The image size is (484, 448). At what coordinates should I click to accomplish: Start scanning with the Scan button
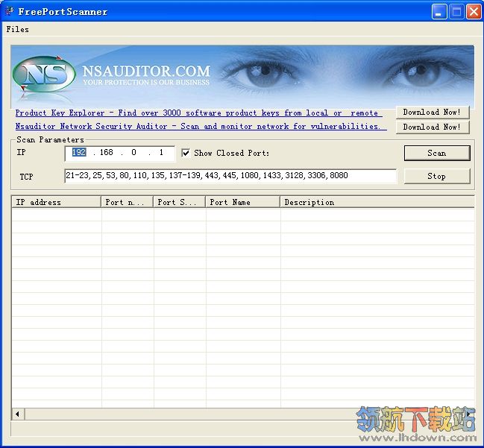[437, 153]
